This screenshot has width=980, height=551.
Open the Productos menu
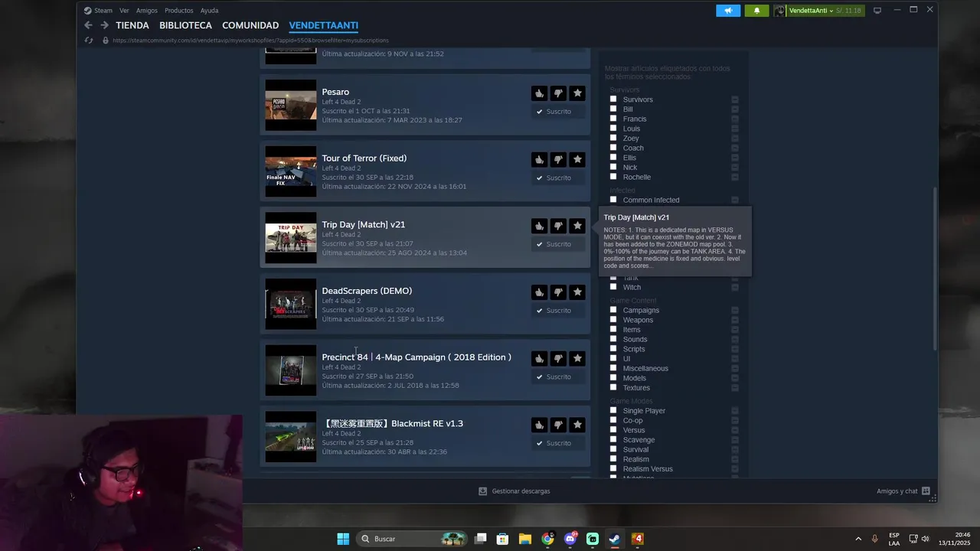[x=179, y=11]
